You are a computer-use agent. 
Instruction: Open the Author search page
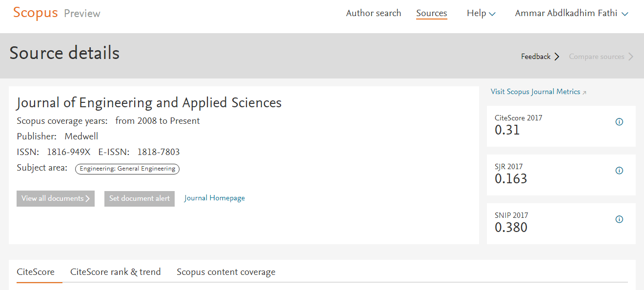coord(373,14)
